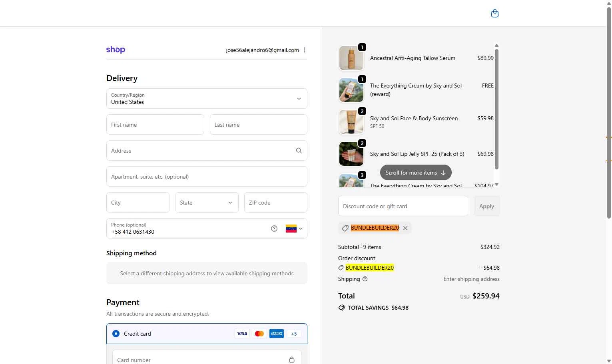Click the Sky and Sol Face & Body Sunscreen name
This screenshot has width=612, height=364.
(414, 118)
